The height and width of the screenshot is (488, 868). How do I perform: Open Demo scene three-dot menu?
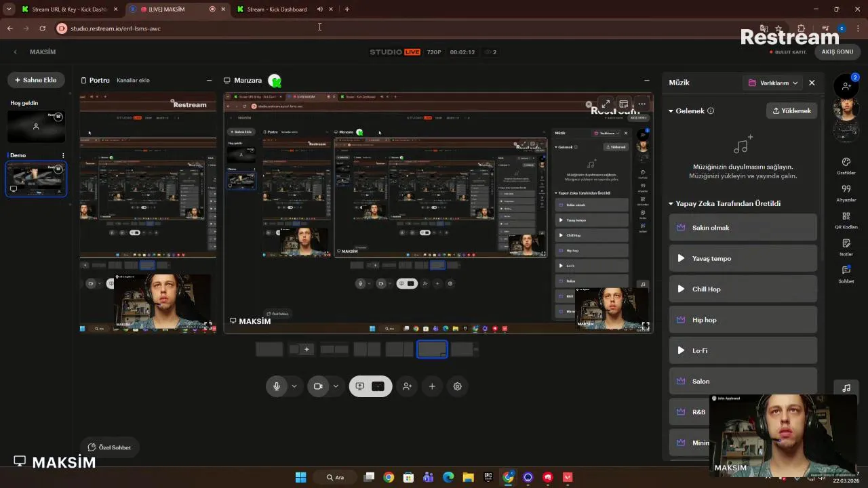[63, 155]
